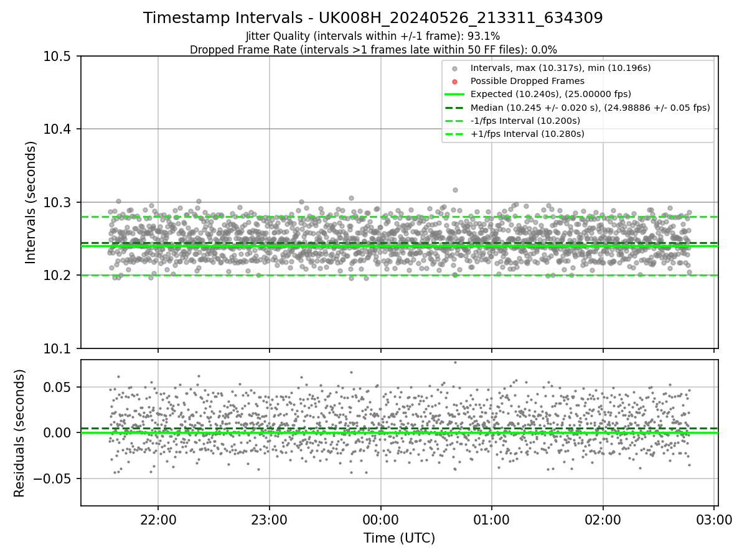Screen dimensions: 747x560
Task: Click legend entry 'Expected (10.240s), (25.00000 fps)'
Action: [551, 94]
